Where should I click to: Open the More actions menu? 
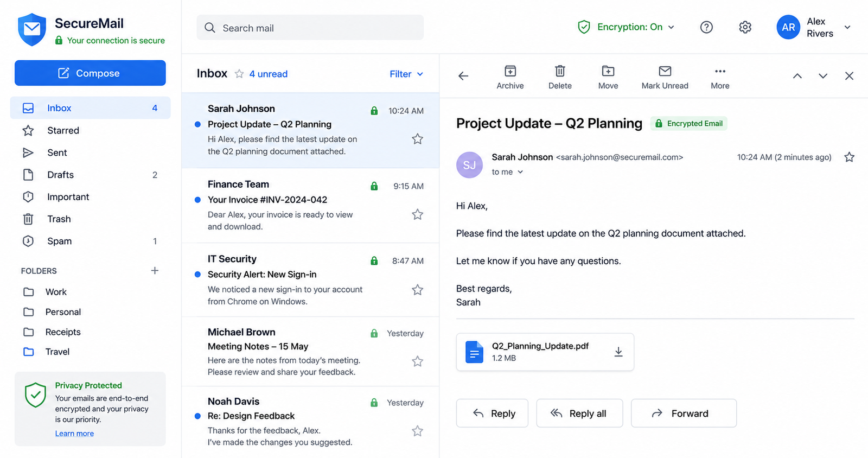click(720, 78)
